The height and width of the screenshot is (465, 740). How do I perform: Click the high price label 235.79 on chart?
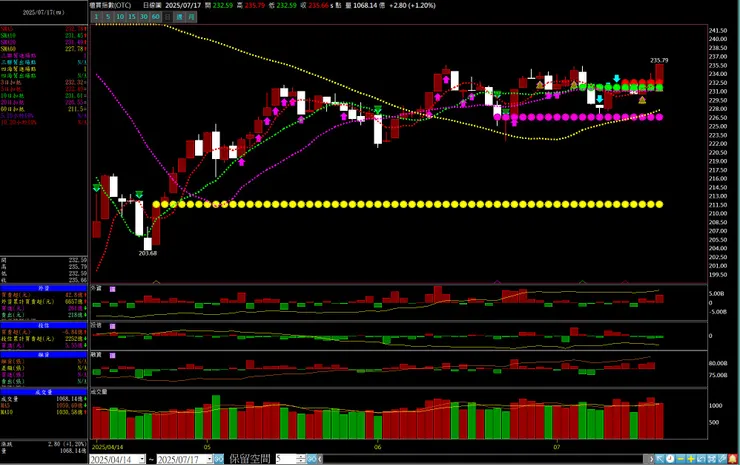point(659,60)
